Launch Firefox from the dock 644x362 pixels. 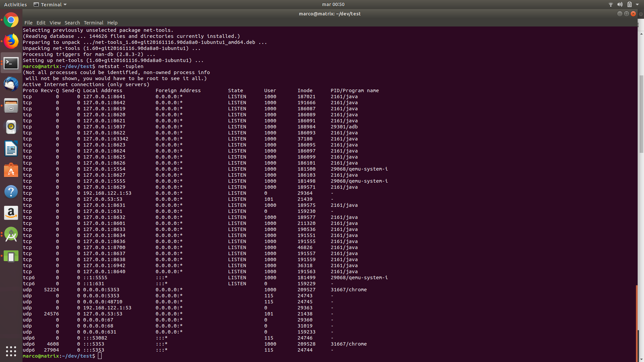pyautogui.click(x=11, y=42)
